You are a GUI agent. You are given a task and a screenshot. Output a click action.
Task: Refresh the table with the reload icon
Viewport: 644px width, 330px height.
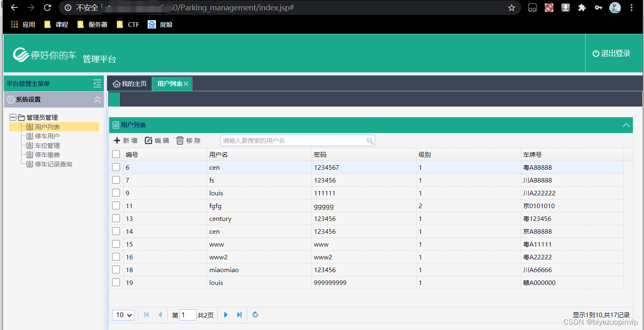coord(255,315)
